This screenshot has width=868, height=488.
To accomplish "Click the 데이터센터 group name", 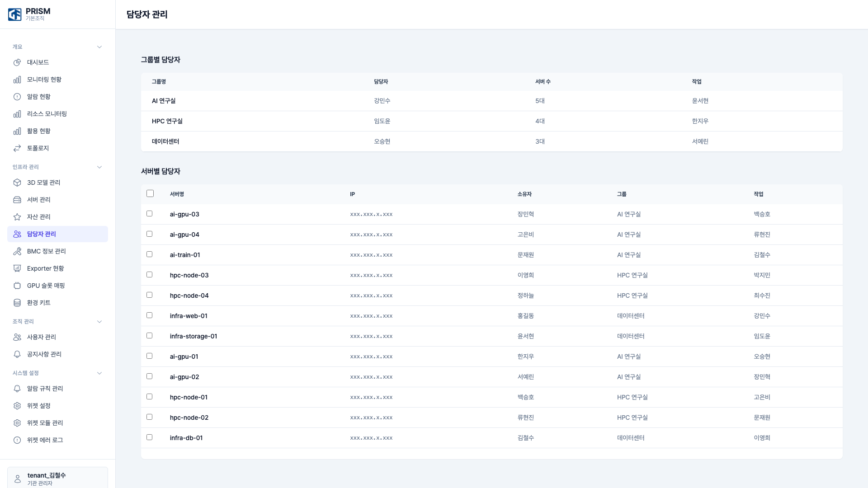I will tap(165, 141).
